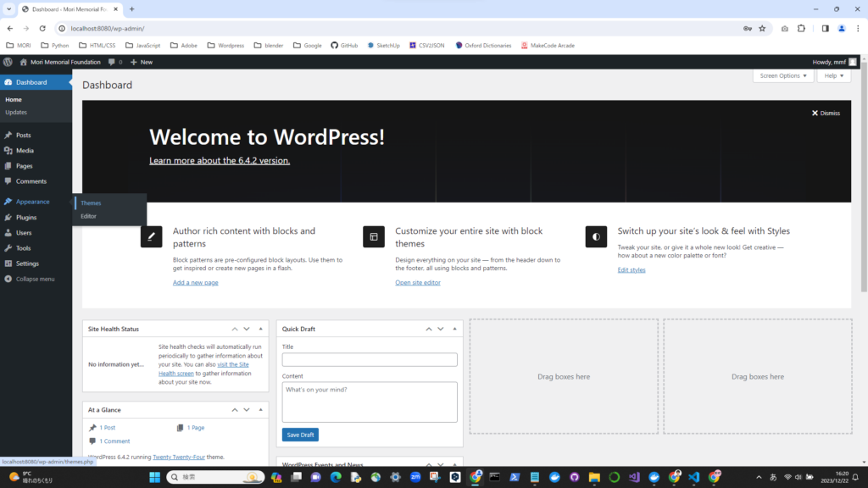Click the WordPress logo in admin bar
This screenshot has width=868, height=488.
pos(8,62)
